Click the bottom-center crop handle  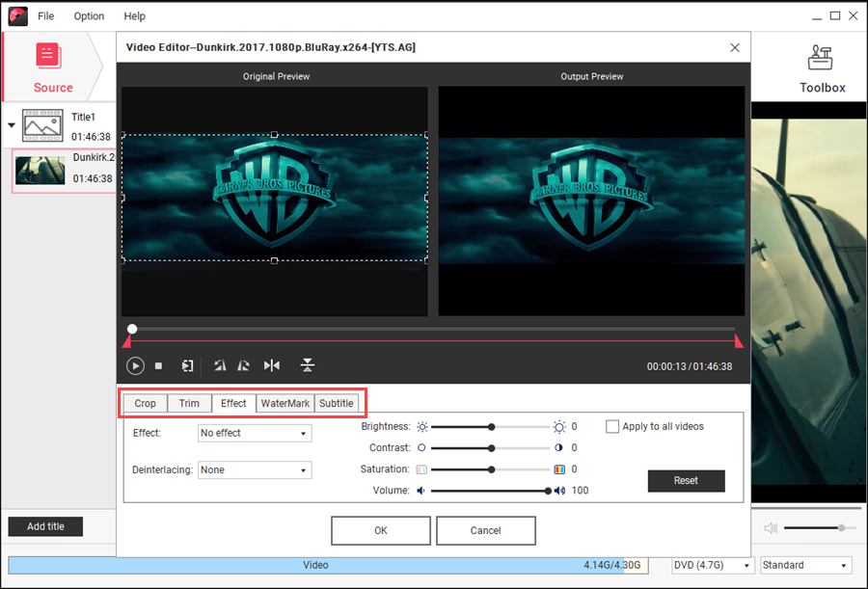coord(274,260)
